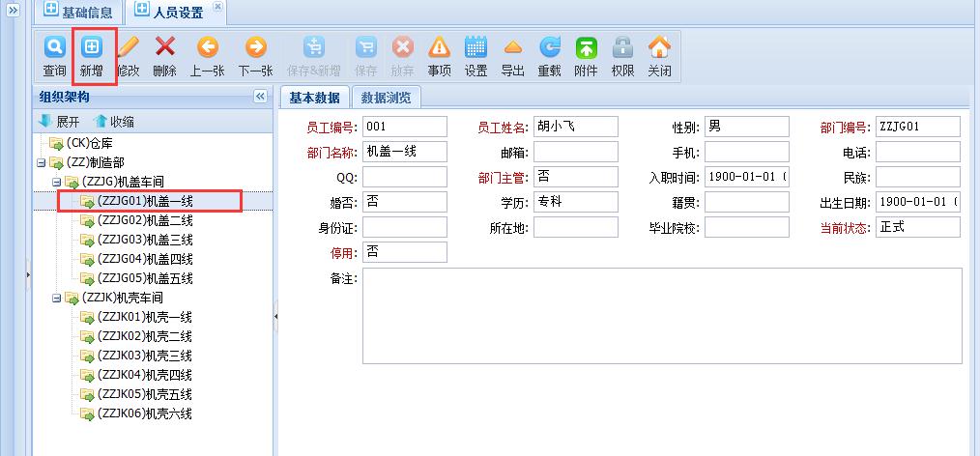Select (CK)仓库 in the tree

click(x=89, y=143)
